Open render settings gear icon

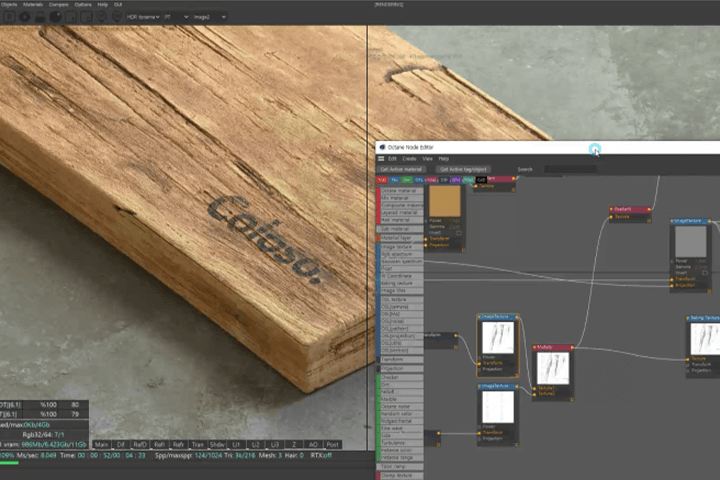point(25,17)
